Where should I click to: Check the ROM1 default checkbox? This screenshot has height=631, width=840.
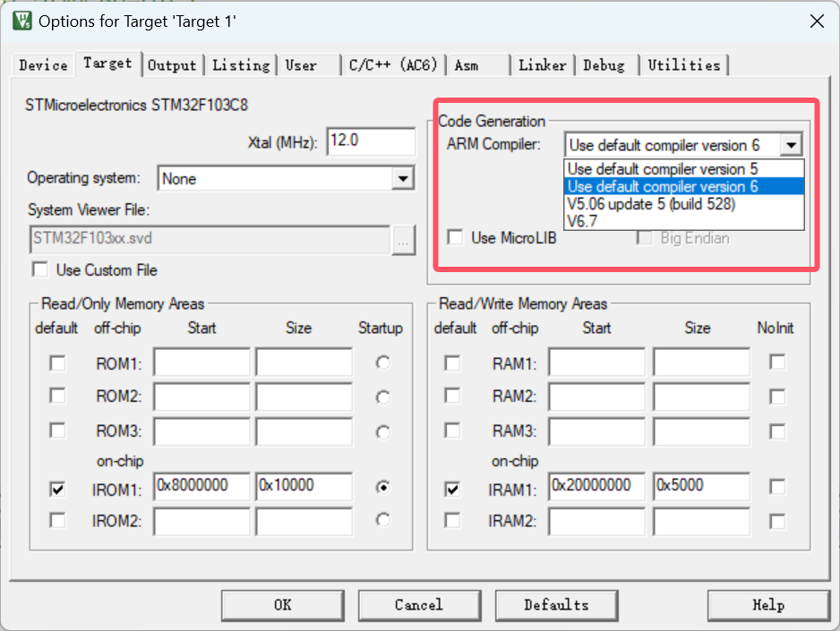pos(57,362)
